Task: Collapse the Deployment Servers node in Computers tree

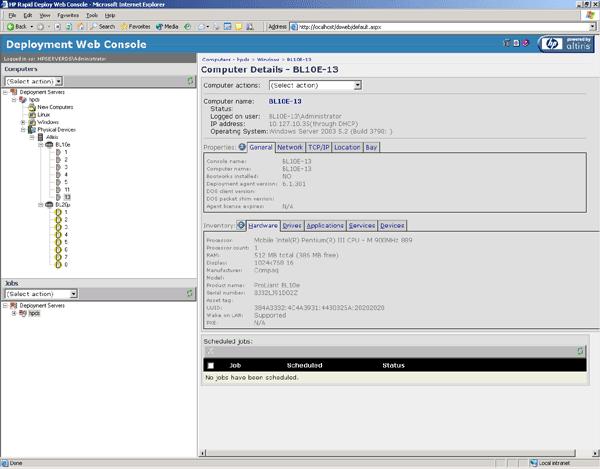Action: 5,92
